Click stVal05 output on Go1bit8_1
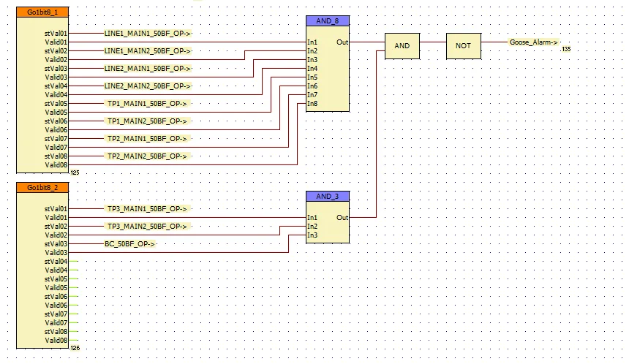Image resolution: width=629 pixels, height=364 pixels. (56, 104)
